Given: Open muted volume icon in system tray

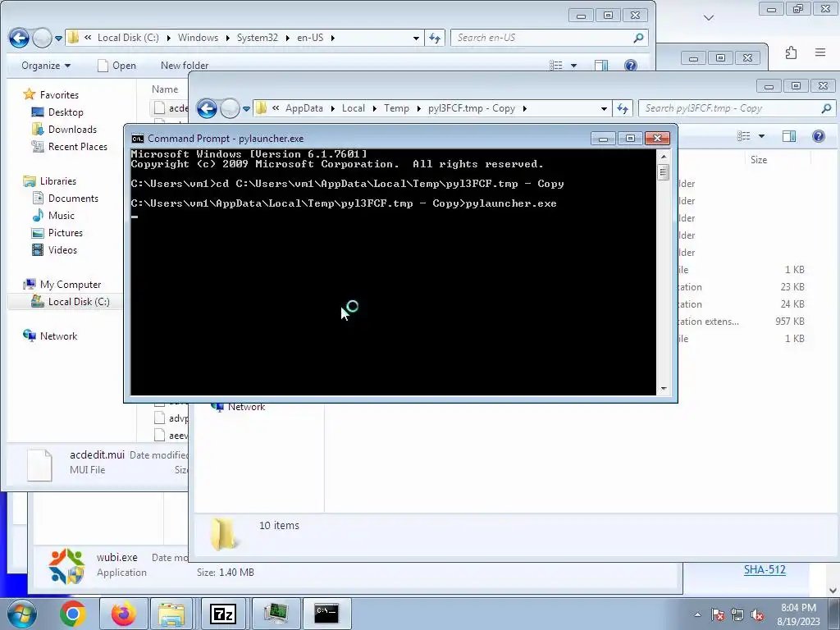Looking at the screenshot, I should pyautogui.click(x=757, y=615).
